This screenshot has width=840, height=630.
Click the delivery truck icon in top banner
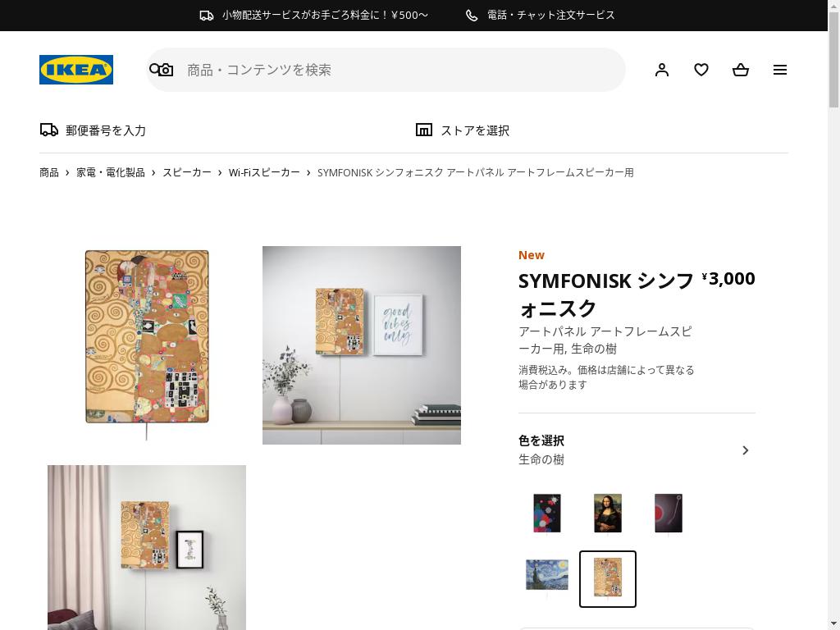click(206, 16)
